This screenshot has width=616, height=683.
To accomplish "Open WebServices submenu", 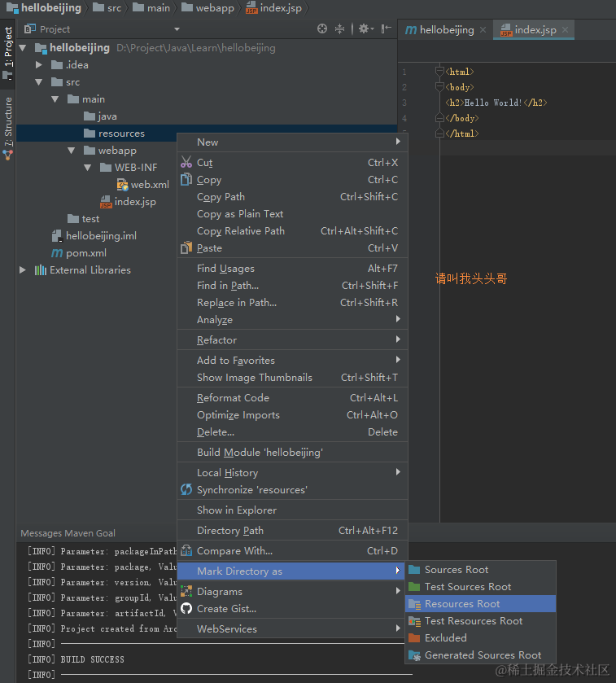I will click(293, 629).
